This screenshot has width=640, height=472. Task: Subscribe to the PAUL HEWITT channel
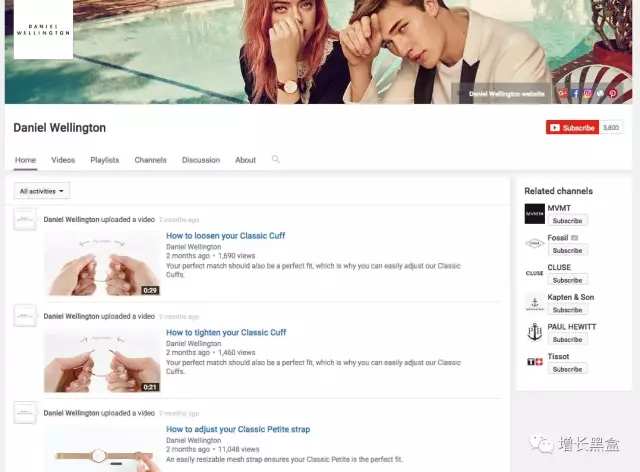point(567,339)
